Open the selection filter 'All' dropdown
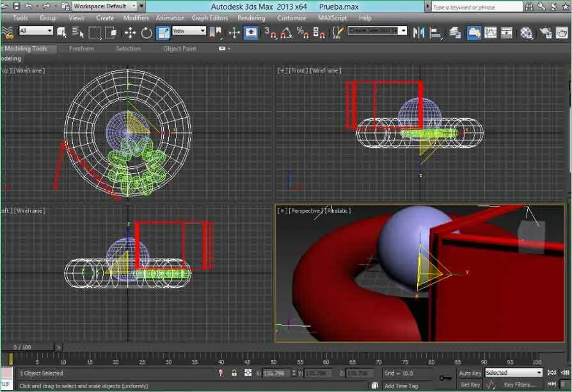The height and width of the screenshot is (392, 572). click(x=36, y=31)
